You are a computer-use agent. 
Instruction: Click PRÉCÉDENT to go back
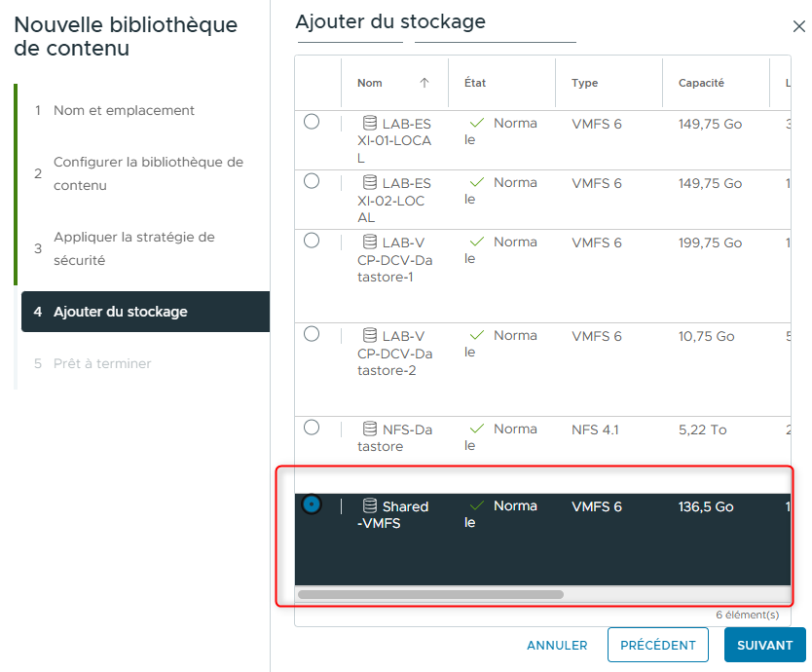pos(658,645)
